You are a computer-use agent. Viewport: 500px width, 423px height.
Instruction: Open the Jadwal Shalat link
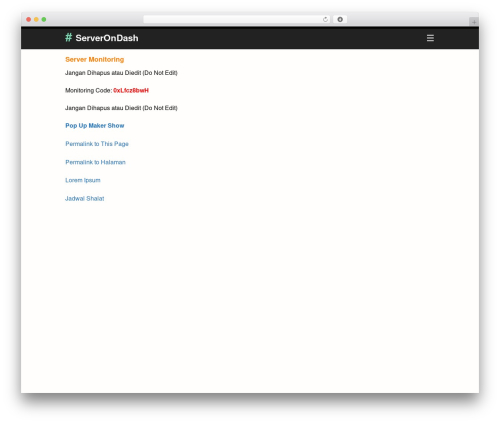click(85, 198)
